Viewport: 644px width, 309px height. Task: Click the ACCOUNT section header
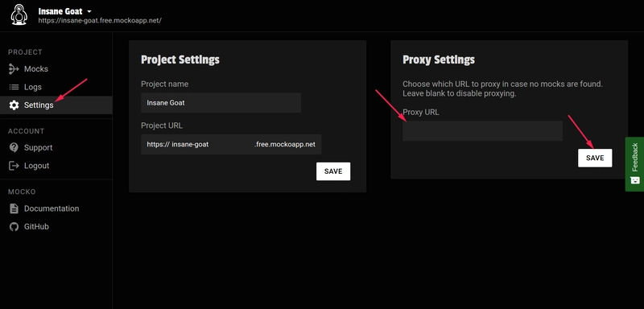(x=26, y=131)
